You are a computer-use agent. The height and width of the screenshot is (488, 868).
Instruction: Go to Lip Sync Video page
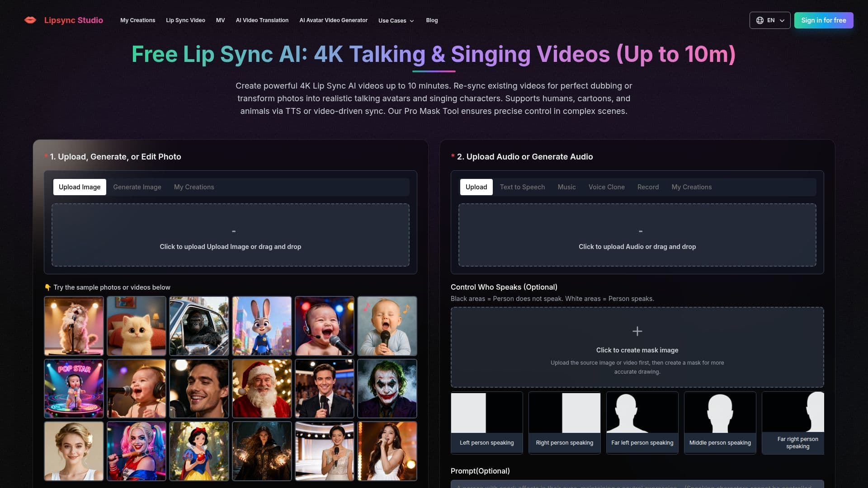pos(185,20)
